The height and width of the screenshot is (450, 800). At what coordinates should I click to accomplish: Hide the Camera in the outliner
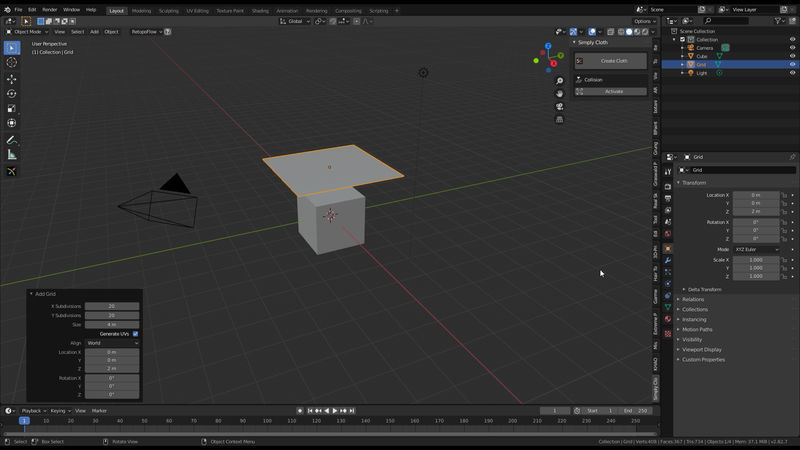792,48
